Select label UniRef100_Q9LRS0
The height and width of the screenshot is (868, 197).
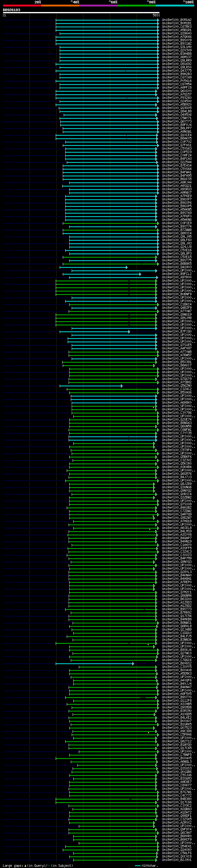click(x=177, y=67)
